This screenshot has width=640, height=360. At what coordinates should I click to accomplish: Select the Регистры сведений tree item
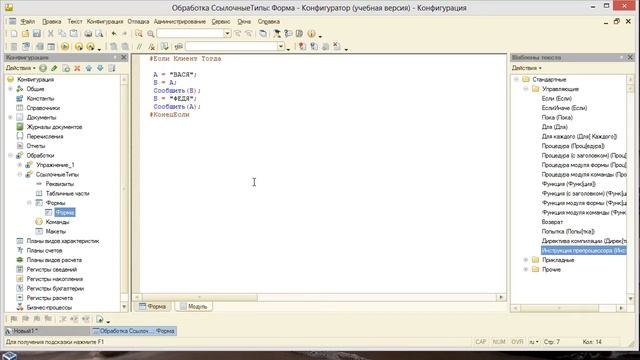pos(52,269)
